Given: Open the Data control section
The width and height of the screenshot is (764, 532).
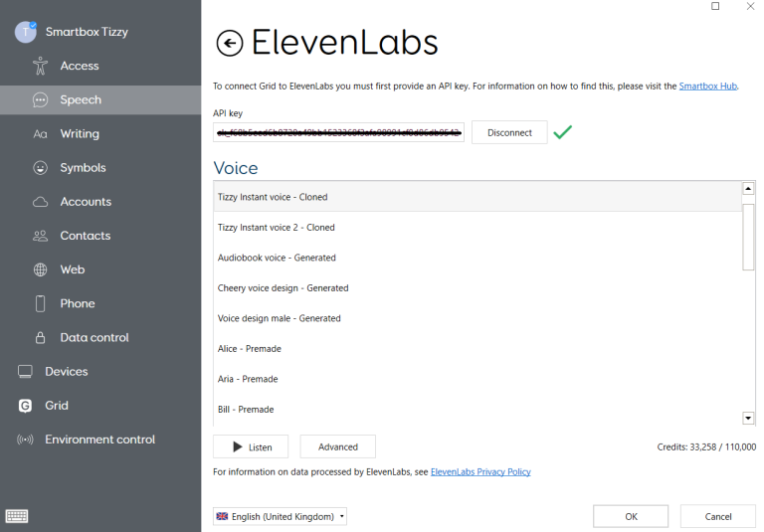Looking at the screenshot, I should pyautogui.click(x=100, y=338).
